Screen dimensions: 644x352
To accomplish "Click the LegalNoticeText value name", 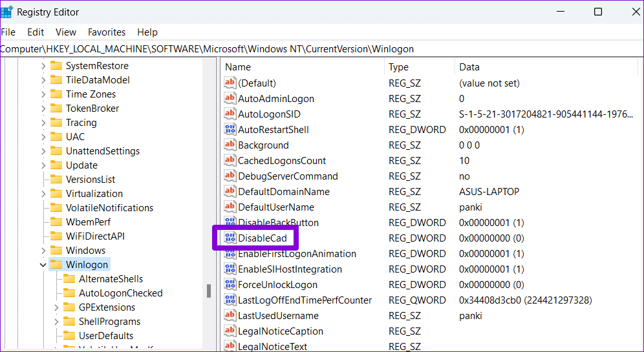I will [x=273, y=347].
